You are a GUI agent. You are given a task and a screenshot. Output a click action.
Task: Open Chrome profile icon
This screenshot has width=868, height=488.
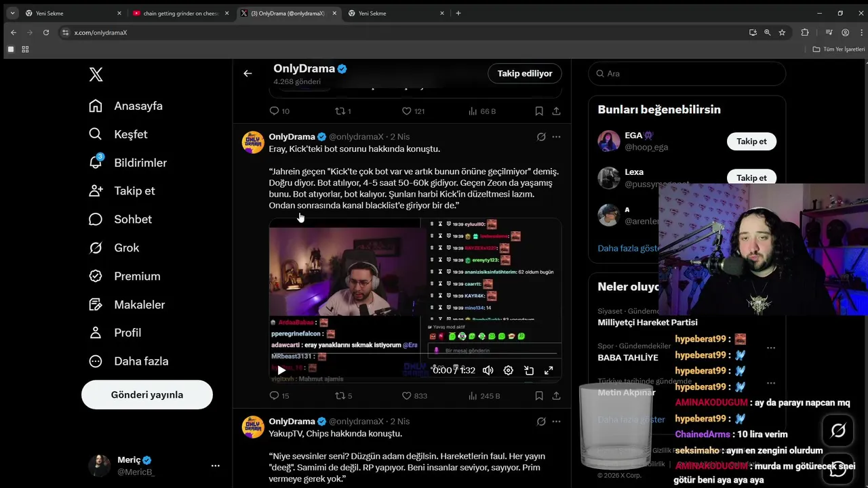(x=845, y=32)
